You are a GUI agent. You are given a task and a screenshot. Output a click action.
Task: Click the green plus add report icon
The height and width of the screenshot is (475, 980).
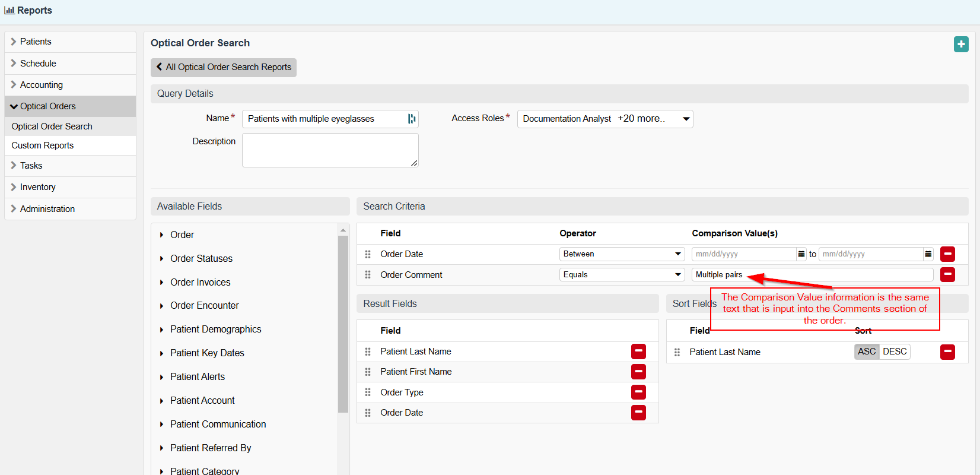961,44
